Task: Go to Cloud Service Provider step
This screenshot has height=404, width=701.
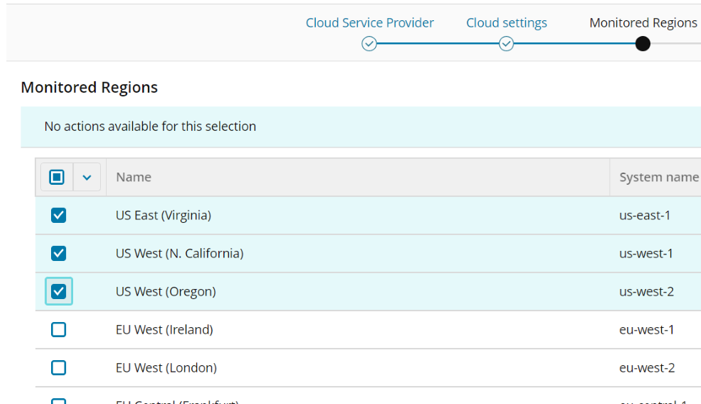Action: coord(369,22)
